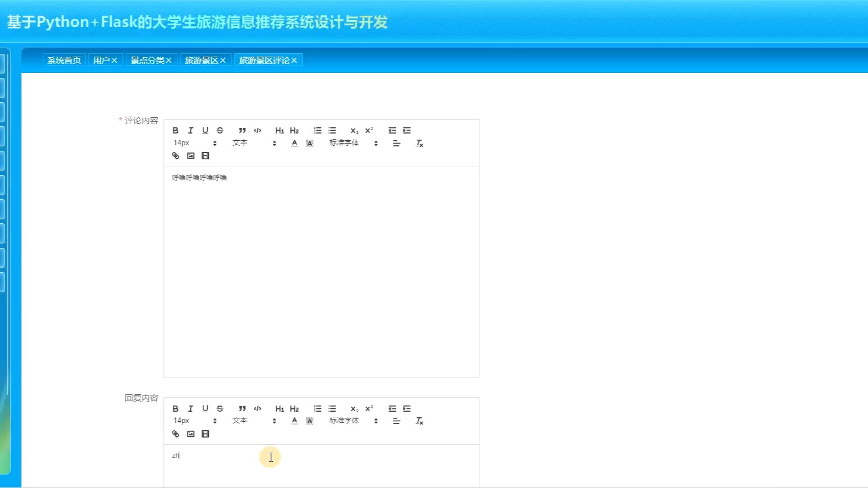
Task: Apply superscript in 评论内容 editor
Action: [x=369, y=131]
